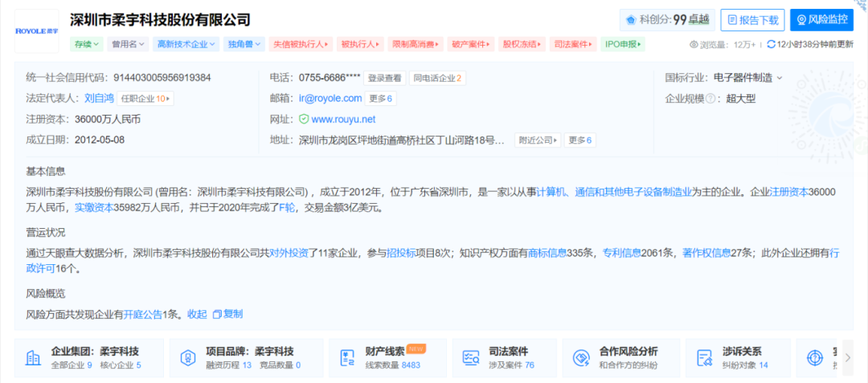The height and width of the screenshot is (383, 868).
Task: Click 全部企业 9 count
Action: point(72,365)
